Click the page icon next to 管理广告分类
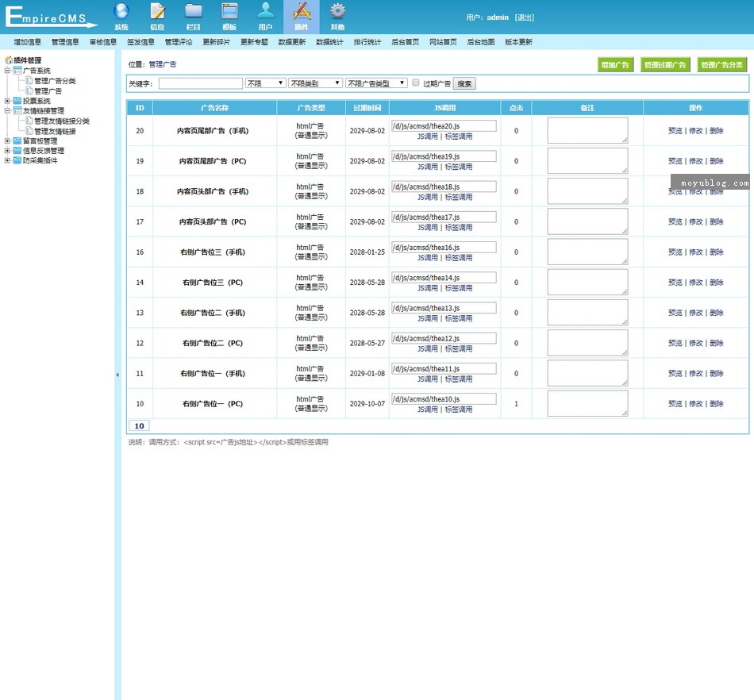The image size is (754, 700). pyautogui.click(x=29, y=81)
